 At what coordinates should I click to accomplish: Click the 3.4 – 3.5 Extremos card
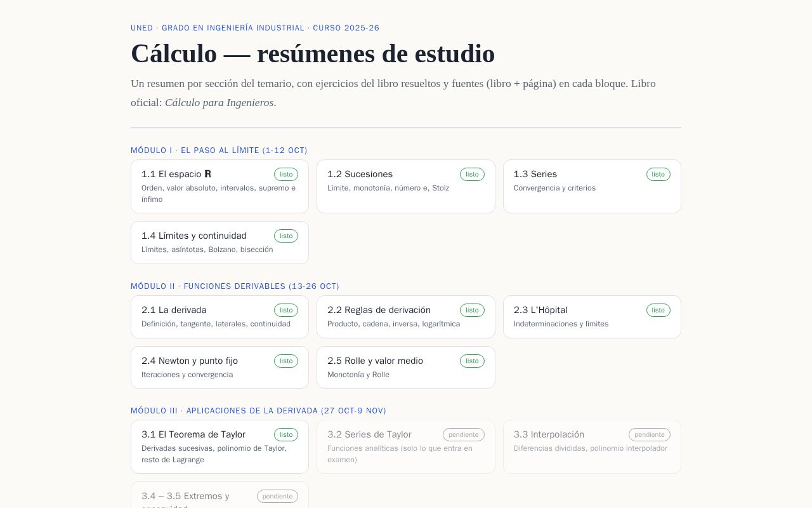coord(219,495)
